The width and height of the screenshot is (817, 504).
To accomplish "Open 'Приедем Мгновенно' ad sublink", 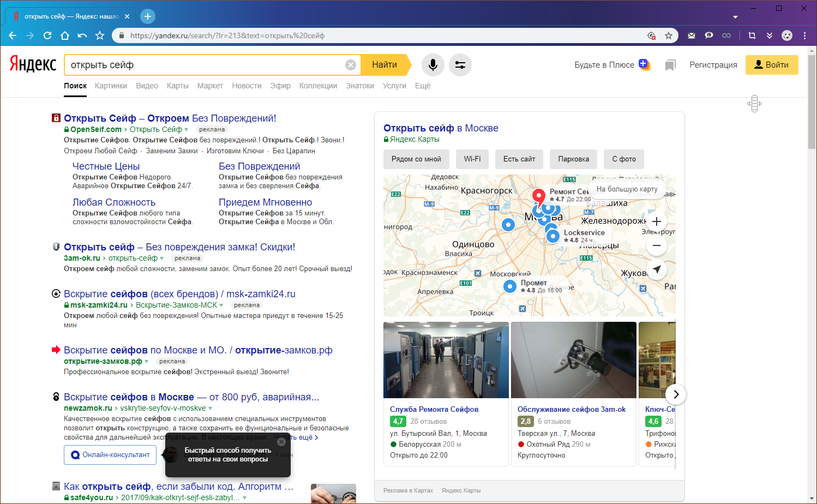I will point(266,202).
